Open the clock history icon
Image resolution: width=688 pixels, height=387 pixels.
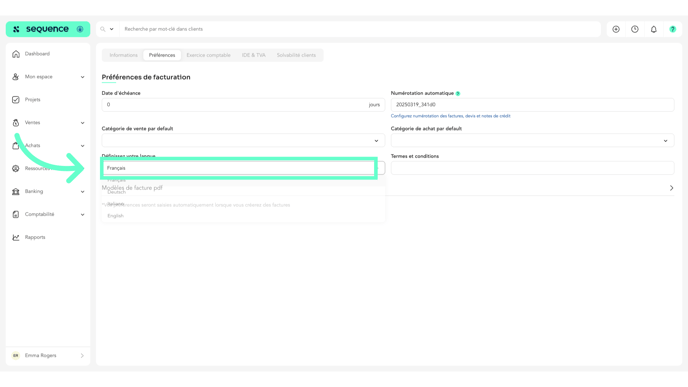635,29
